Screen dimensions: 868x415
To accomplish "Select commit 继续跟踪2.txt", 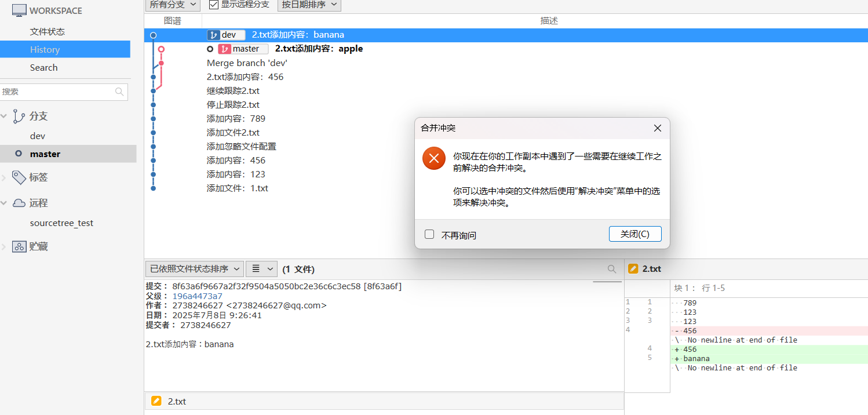I will tap(506, 90).
